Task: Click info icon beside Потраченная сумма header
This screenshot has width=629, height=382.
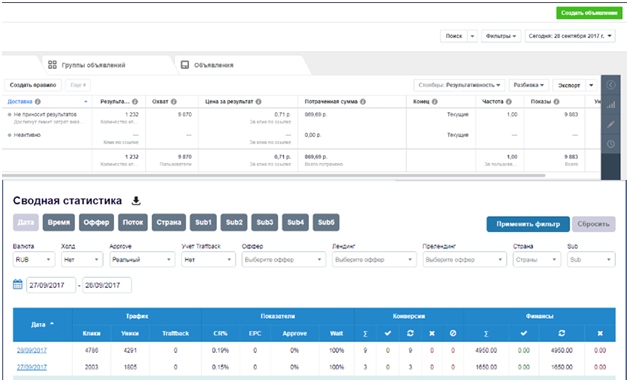Action: (363, 102)
